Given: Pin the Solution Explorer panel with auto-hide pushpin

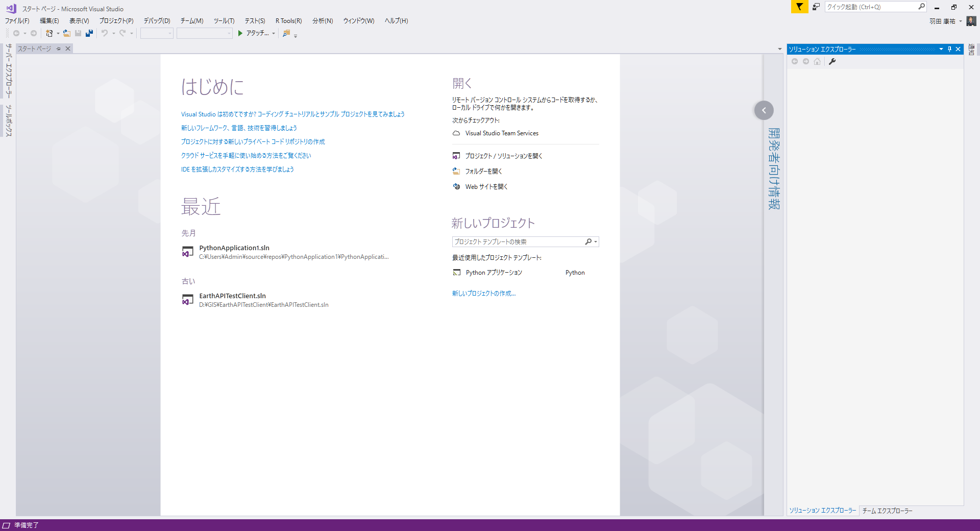Looking at the screenshot, I should click(949, 49).
